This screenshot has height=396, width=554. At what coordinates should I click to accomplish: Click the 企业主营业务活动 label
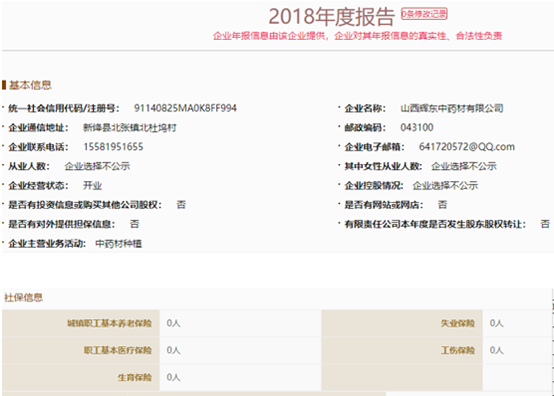click(x=47, y=243)
